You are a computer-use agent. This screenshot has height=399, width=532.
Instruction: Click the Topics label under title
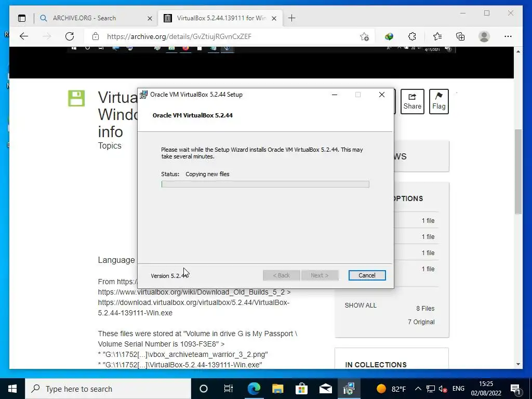coord(110,145)
